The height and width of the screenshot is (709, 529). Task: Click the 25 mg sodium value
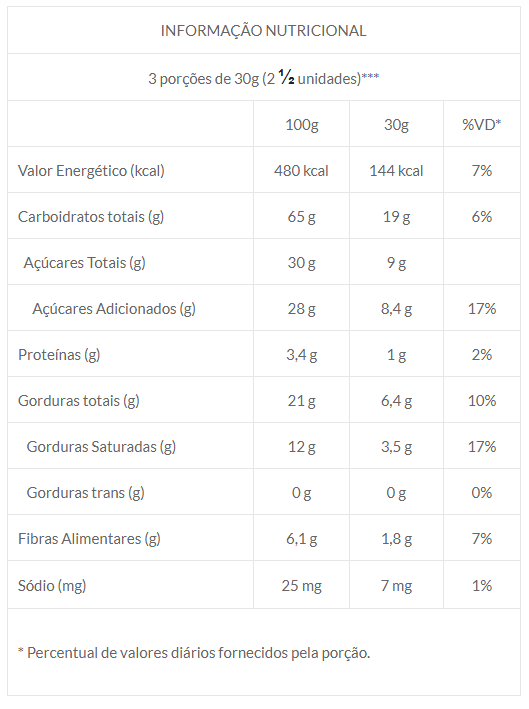[x=302, y=586]
